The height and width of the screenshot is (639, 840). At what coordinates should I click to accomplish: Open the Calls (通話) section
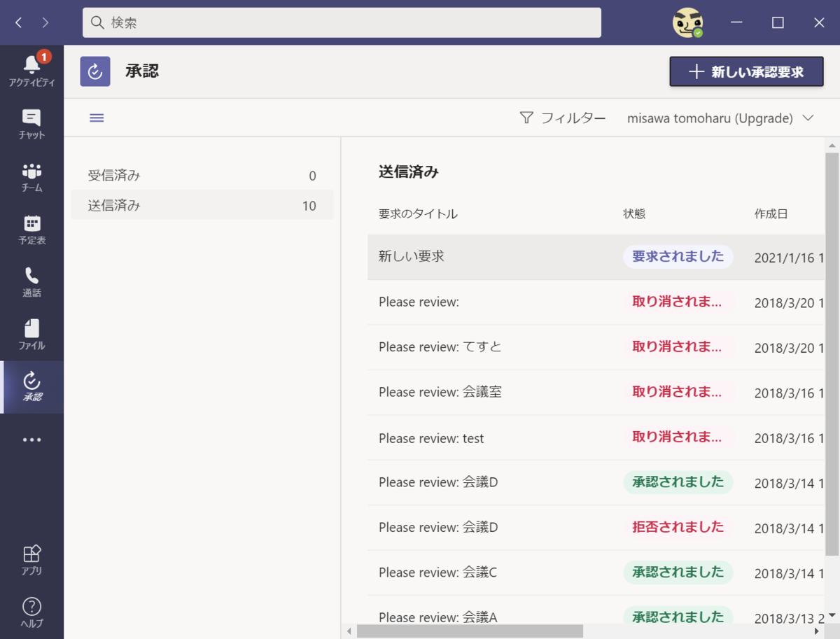tap(31, 281)
